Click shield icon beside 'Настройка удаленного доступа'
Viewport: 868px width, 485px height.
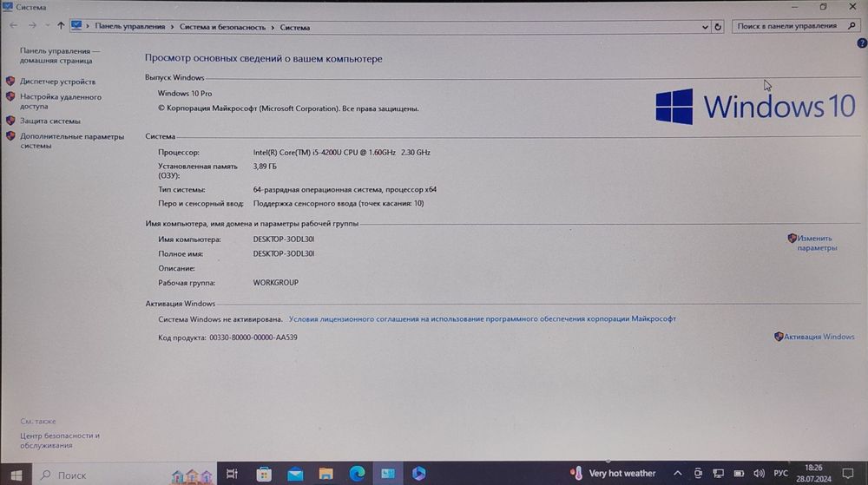click(x=10, y=96)
